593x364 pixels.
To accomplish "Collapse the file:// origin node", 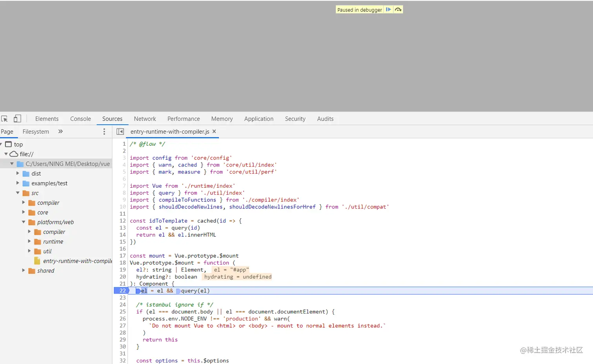I will (6, 154).
